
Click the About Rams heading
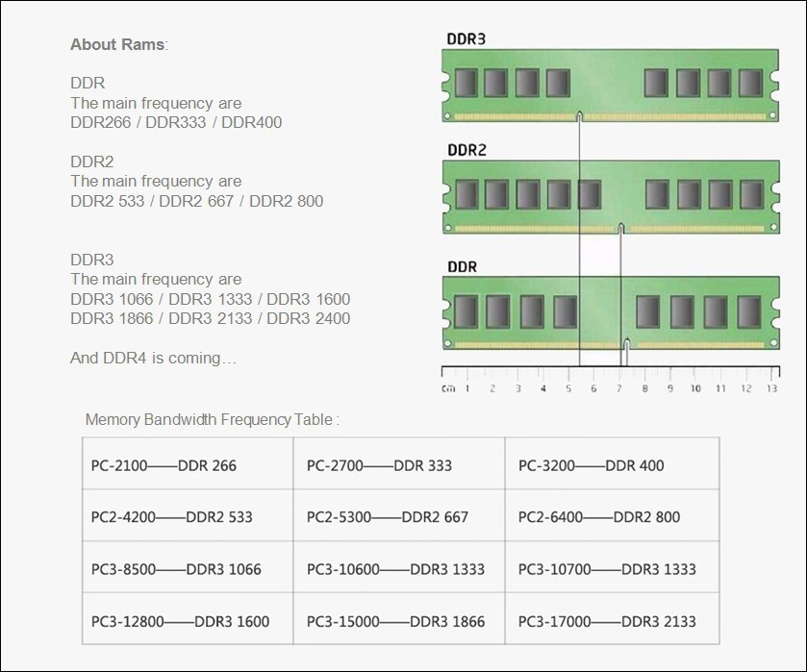pos(119,45)
